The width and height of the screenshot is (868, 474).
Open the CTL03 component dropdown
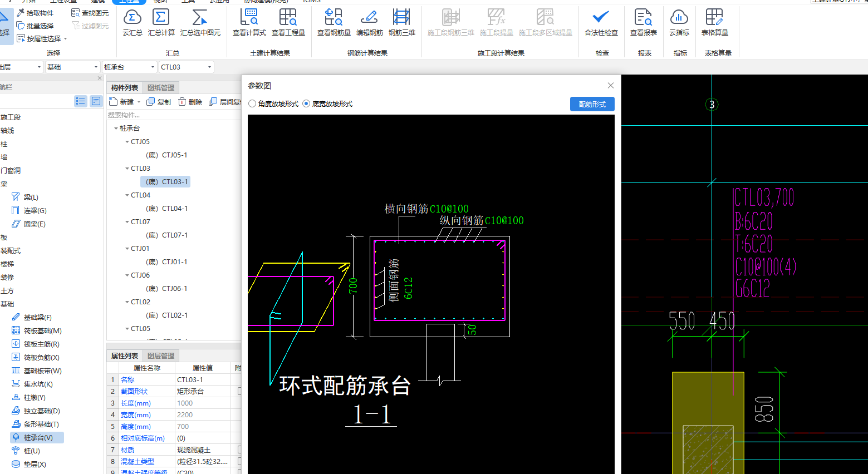click(187, 67)
